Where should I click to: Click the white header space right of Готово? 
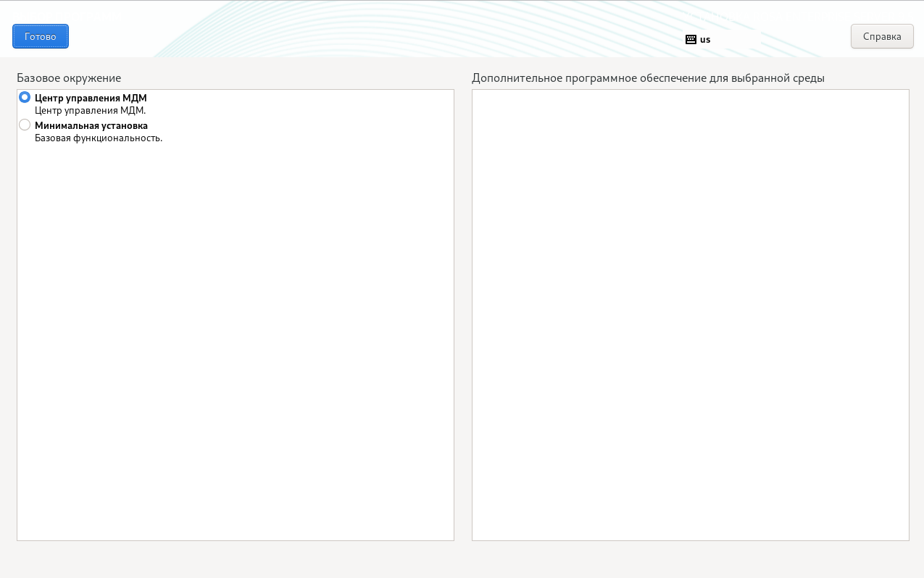[109, 36]
